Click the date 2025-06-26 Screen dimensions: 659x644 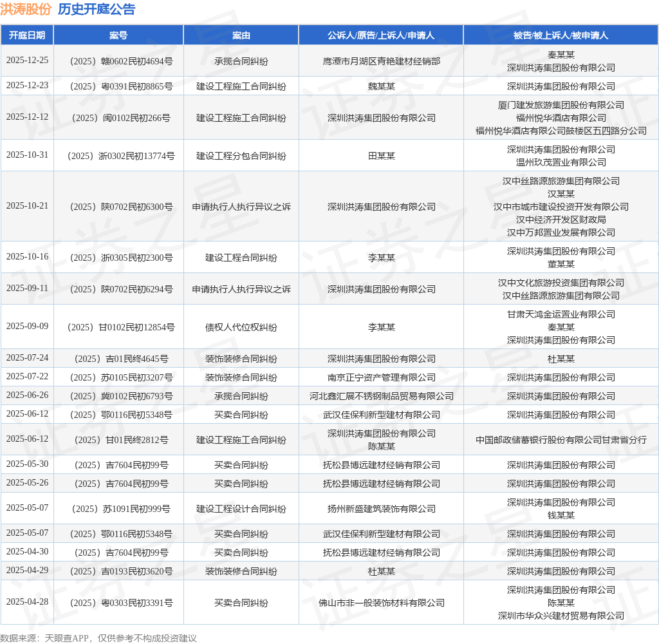(27, 395)
